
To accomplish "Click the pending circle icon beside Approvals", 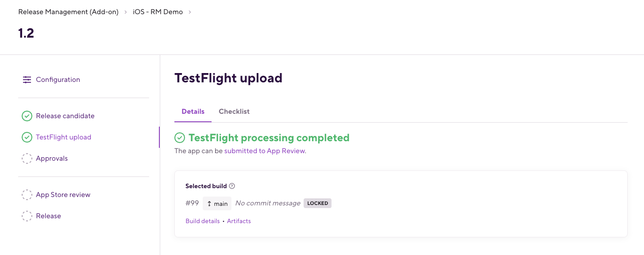I will pos(27,158).
